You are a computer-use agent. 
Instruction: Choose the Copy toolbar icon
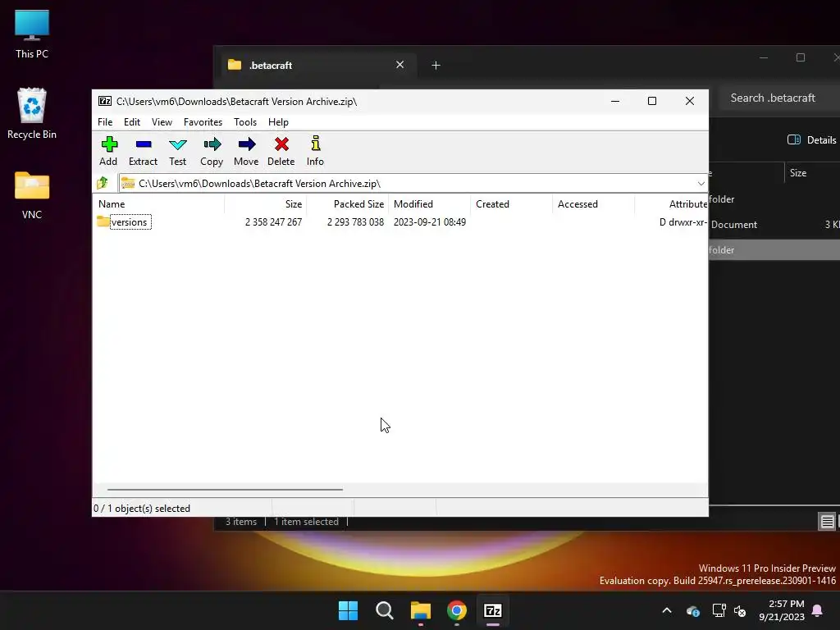(212, 152)
